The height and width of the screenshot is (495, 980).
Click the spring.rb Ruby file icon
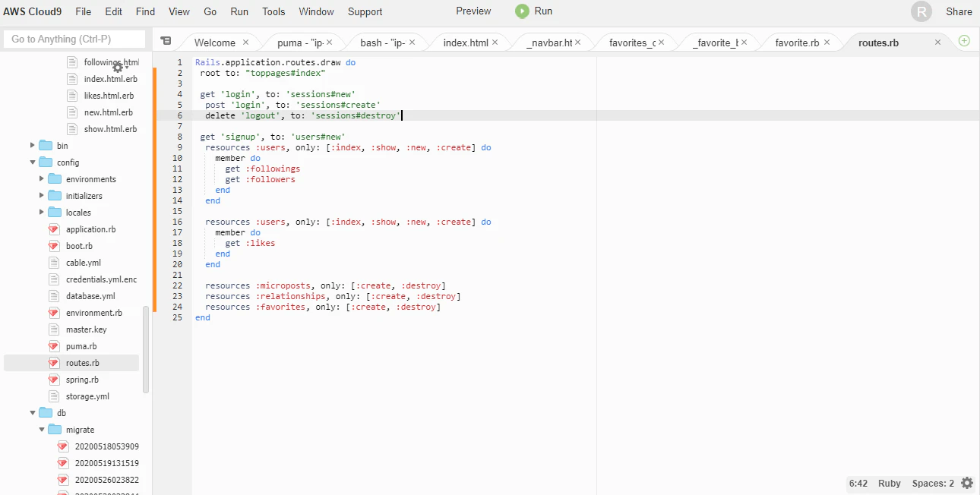coord(54,380)
